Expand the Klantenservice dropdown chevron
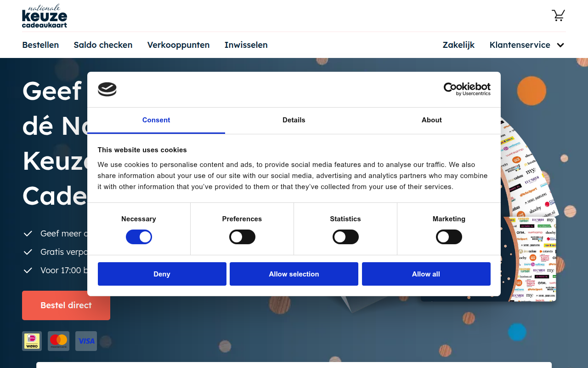 point(560,45)
